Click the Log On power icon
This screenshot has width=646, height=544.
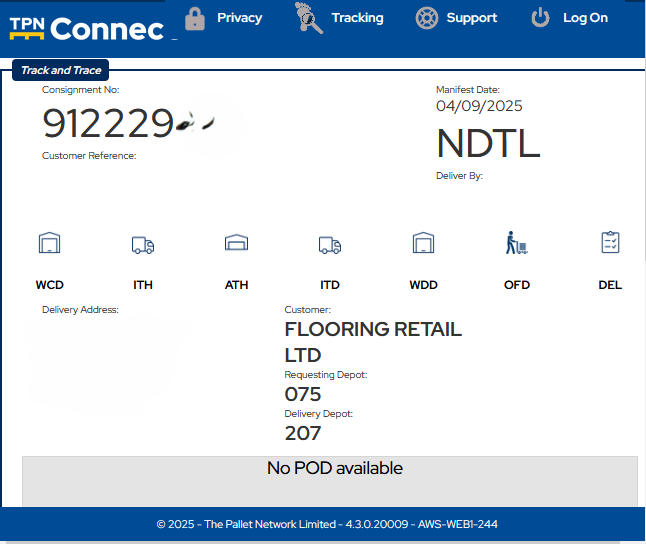click(x=540, y=18)
